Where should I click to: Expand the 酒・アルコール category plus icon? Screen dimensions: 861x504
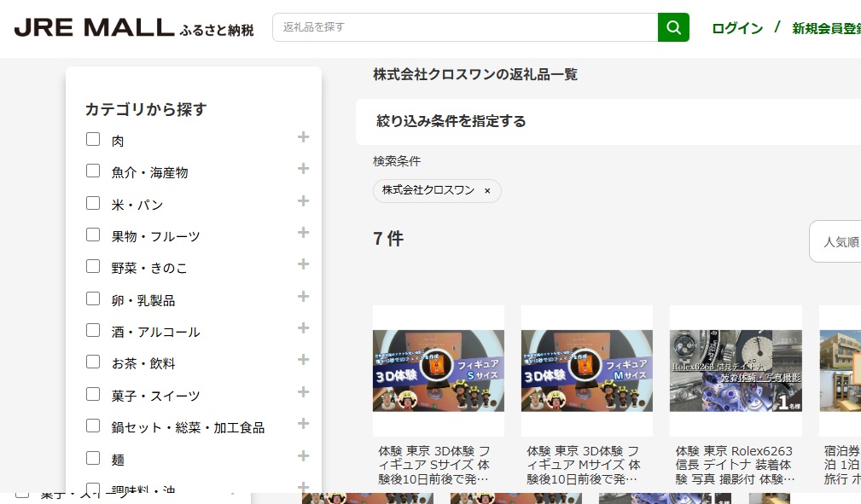(303, 328)
